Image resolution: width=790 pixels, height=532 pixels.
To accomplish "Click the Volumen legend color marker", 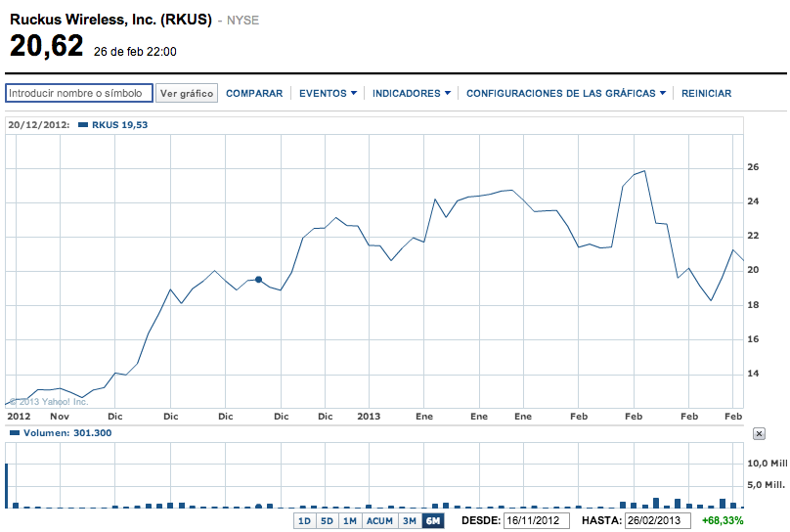I will coord(14,432).
